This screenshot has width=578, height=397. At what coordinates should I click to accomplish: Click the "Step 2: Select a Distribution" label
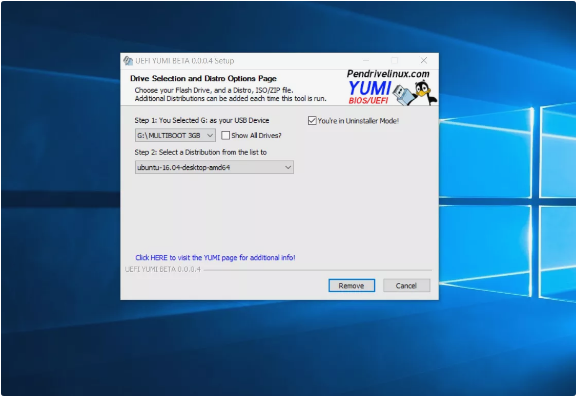point(201,152)
